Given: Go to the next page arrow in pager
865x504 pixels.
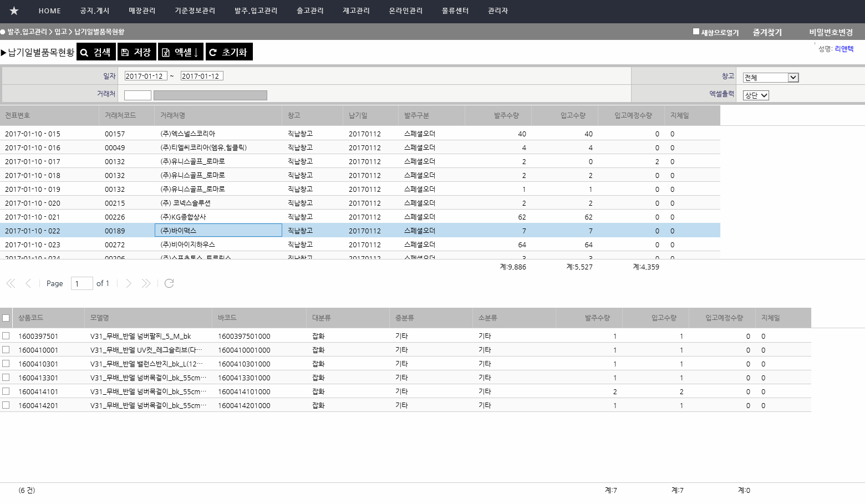Looking at the screenshot, I should pyautogui.click(x=129, y=283).
